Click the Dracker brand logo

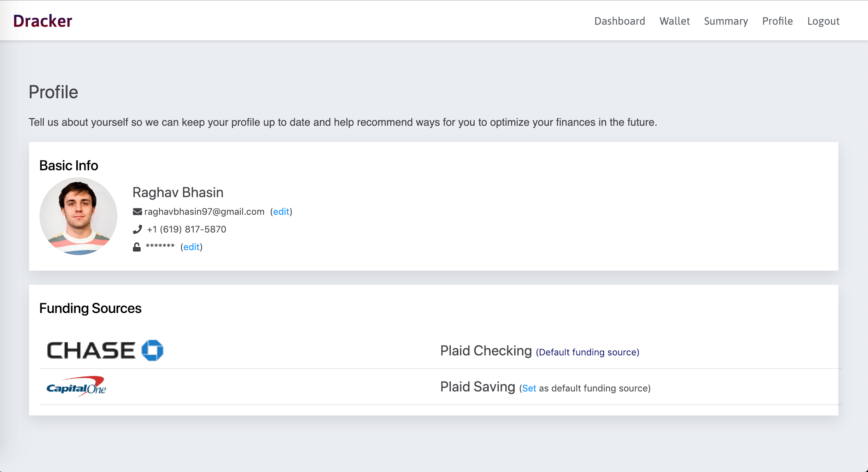[42, 21]
